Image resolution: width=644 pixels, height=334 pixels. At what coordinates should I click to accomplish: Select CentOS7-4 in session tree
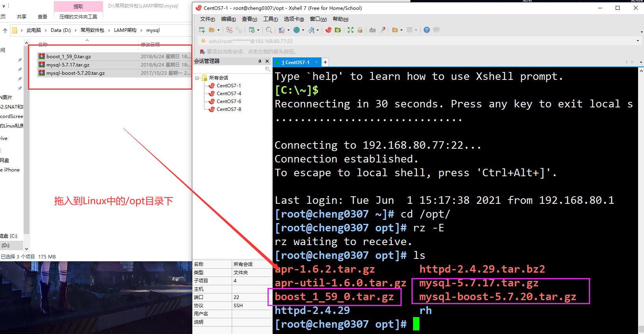(x=229, y=93)
